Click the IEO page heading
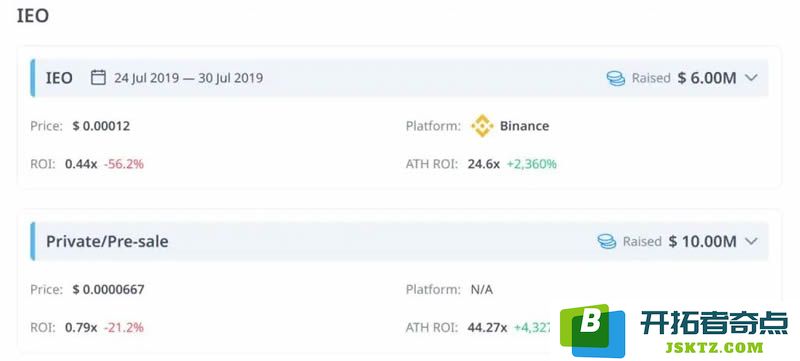The image size is (800, 361). pos(33,16)
